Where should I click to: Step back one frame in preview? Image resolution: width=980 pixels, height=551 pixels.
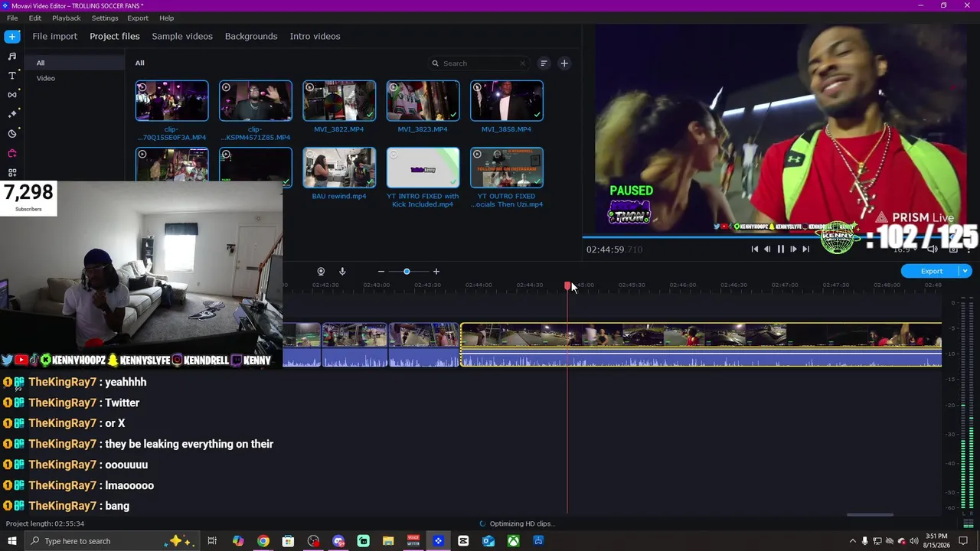[767, 249]
